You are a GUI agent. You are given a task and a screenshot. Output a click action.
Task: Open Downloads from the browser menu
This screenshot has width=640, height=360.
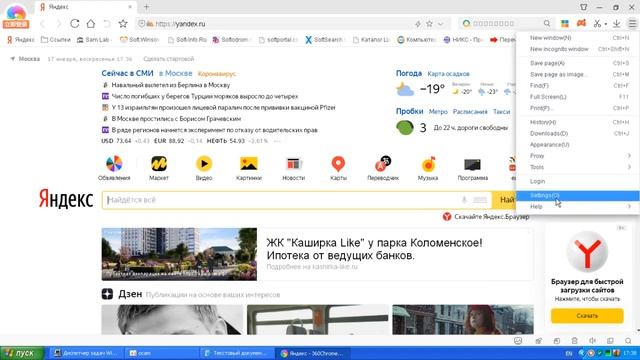tap(578, 133)
